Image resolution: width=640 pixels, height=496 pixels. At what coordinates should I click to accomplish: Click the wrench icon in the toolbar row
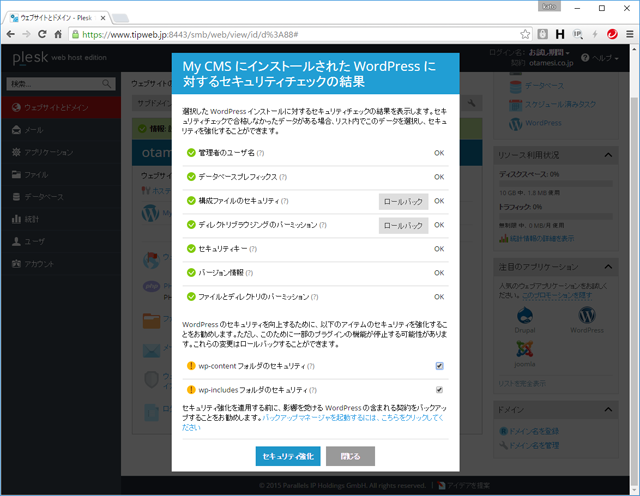tap(471, 103)
